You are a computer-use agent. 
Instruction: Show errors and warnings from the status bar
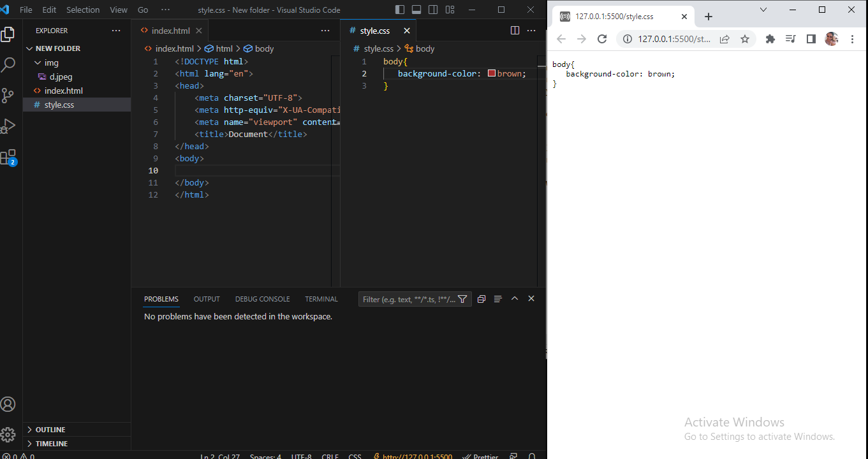[18, 456]
